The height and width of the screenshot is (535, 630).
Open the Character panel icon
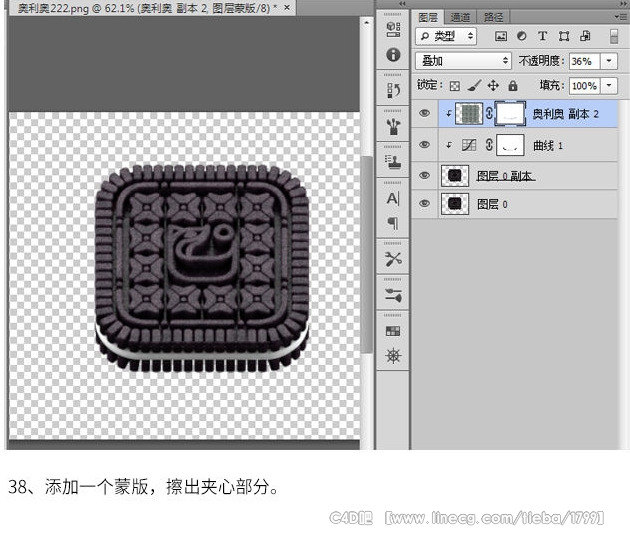tap(393, 199)
